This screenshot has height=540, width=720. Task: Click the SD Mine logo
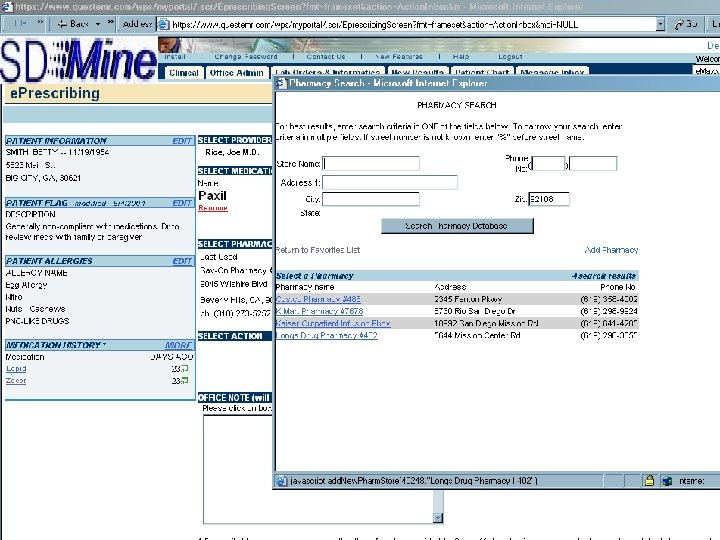point(78,60)
